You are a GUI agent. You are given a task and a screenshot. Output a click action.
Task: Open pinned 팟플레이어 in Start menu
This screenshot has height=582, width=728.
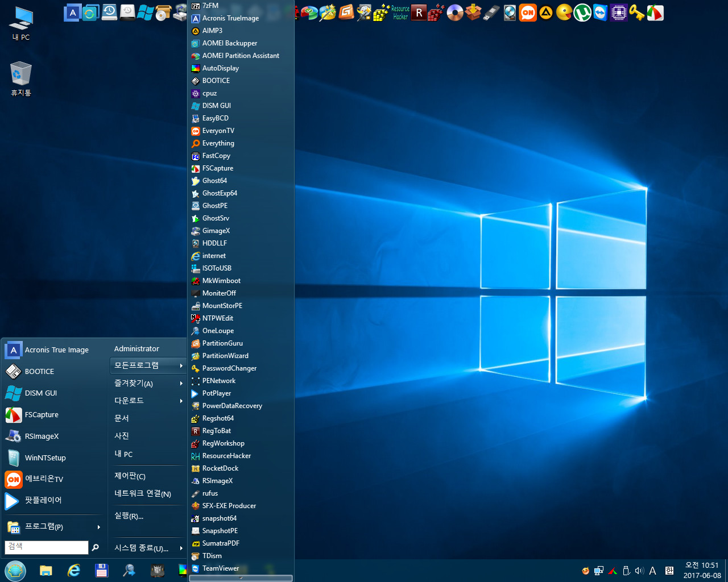tap(53, 501)
